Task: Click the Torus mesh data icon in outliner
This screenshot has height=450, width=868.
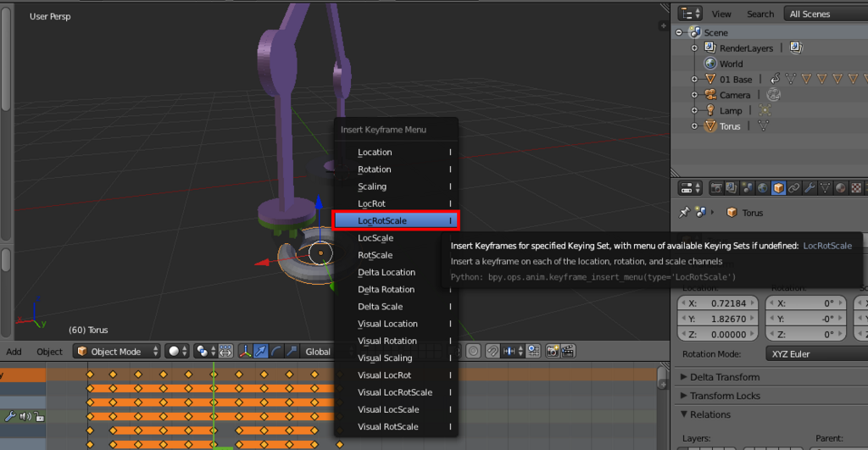Action: pos(764,126)
